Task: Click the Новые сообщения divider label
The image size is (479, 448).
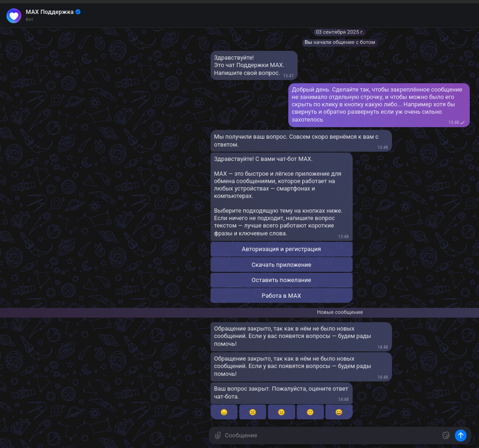Action: click(340, 312)
